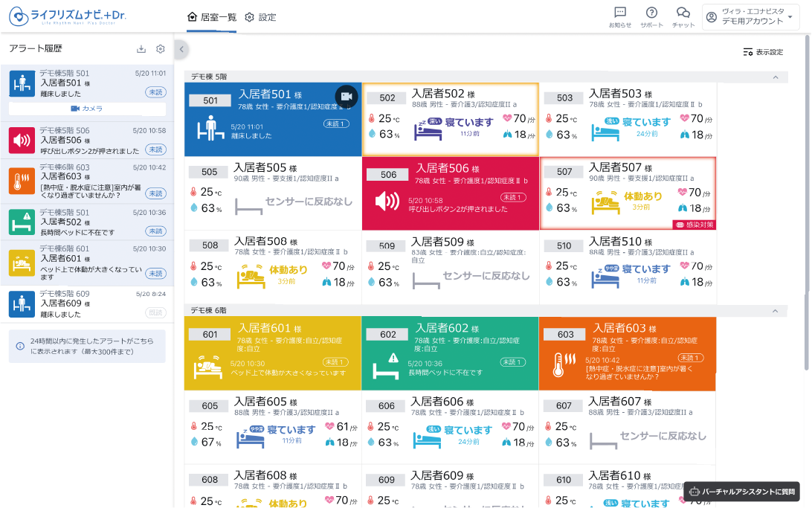Viewport: 812px width, 508px height.
Task: Toggle 未読 badge on 入居者506 alert
Action: 155,149
